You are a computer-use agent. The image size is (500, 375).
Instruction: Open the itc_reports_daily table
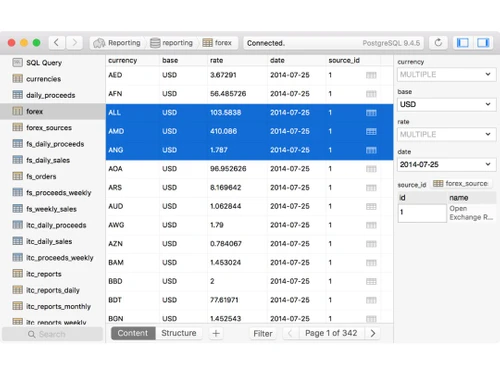53,290
